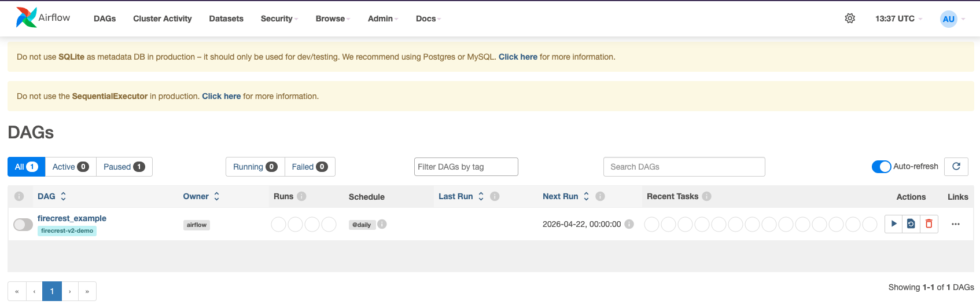Screen dimensions: 980x308
Task: Trigger the firecrest_example DAG with play icon
Action: coord(894,224)
